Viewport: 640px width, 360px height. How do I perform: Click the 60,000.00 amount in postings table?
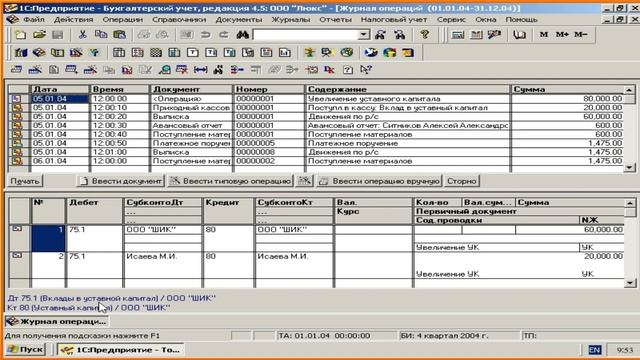tap(603, 229)
